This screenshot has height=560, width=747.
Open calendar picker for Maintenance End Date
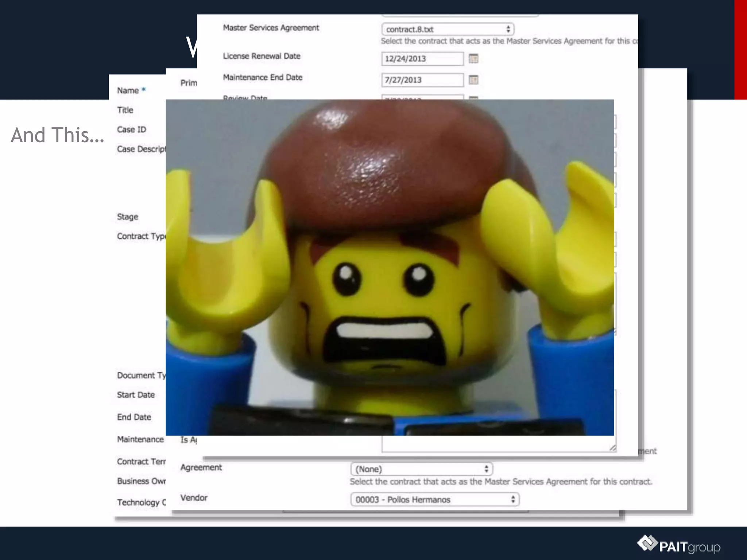tap(473, 80)
